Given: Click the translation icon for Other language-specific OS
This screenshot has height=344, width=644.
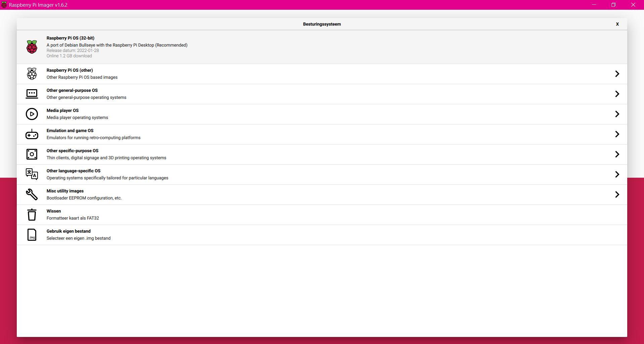Looking at the screenshot, I should [x=32, y=174].
